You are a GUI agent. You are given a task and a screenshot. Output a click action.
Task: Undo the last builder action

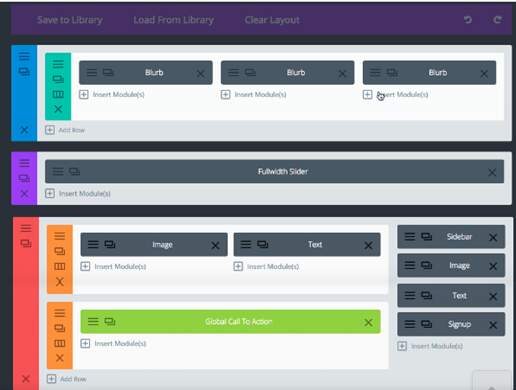[x=468, y=20]
